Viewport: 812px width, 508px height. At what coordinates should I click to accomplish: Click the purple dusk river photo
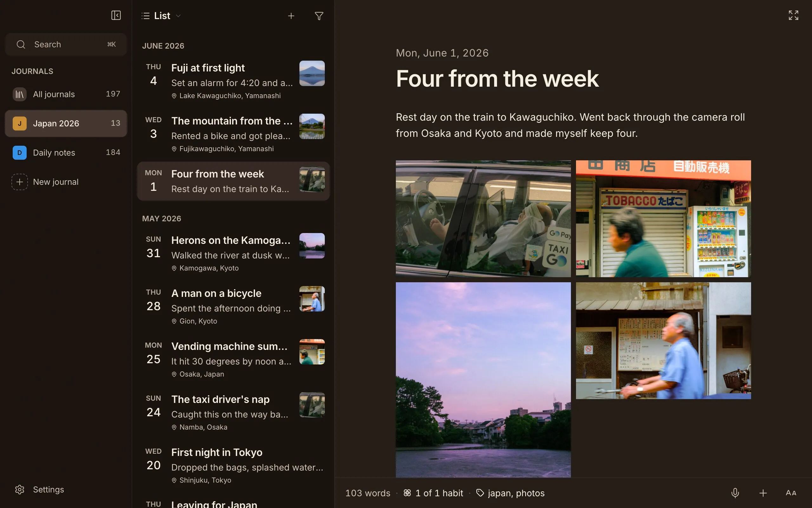coord(483,380)
